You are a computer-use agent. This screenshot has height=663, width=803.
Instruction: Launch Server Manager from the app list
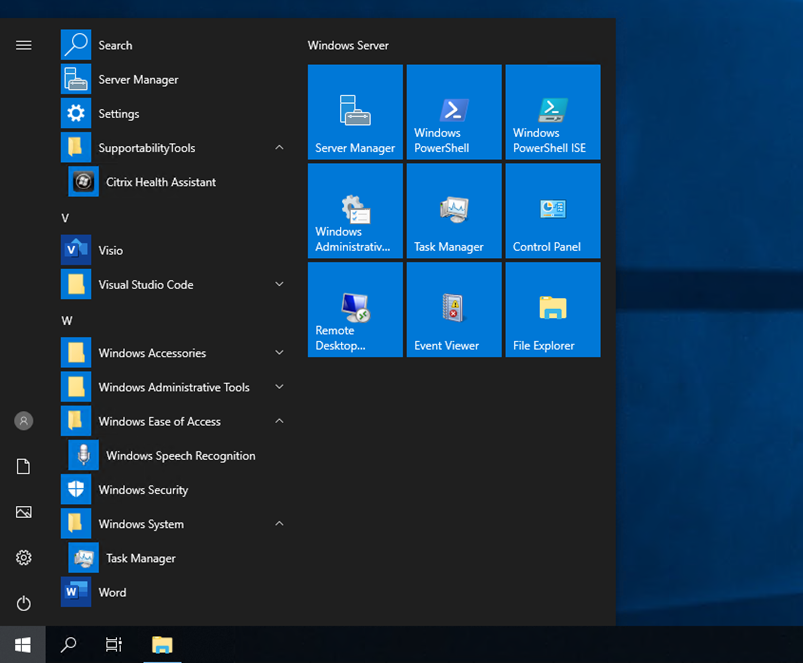point(174,79)
